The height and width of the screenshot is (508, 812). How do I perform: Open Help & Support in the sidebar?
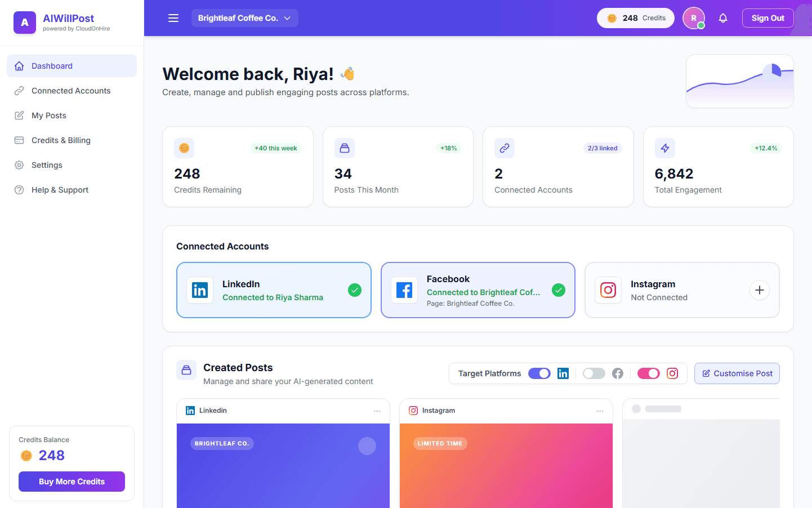click(72, 190)
